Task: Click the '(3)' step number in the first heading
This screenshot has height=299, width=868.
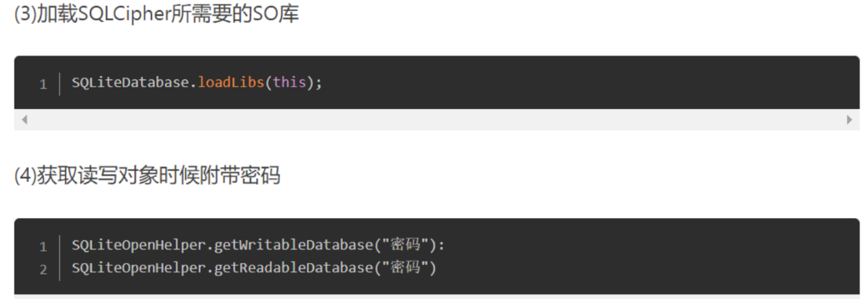Action: (25, 14)
